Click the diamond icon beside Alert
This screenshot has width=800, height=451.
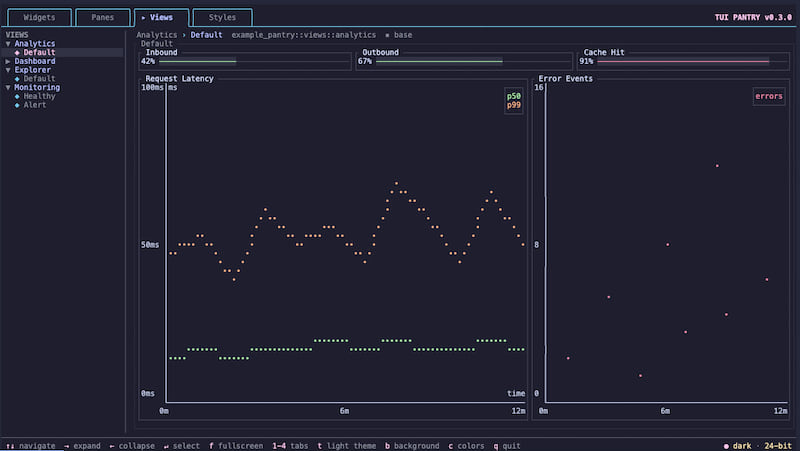17,105
